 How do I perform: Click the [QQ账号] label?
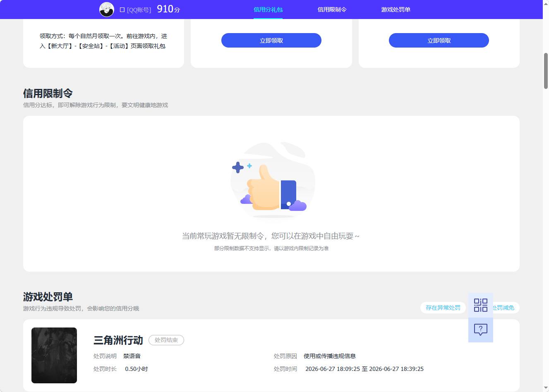pos(139,10)
